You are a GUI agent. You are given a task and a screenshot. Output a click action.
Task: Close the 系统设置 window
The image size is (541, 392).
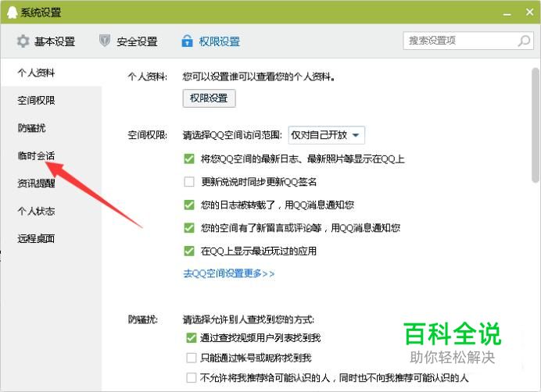[529, 12]
